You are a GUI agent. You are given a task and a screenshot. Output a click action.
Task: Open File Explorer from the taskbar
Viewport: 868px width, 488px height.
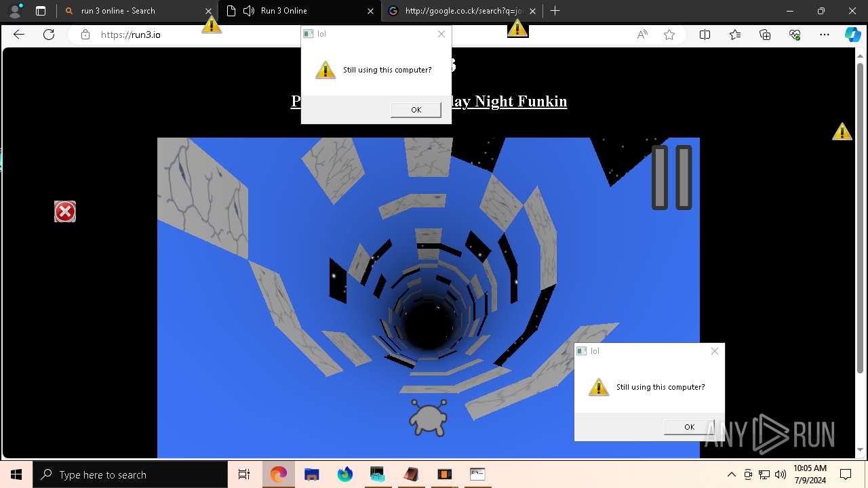pos(312,474)
